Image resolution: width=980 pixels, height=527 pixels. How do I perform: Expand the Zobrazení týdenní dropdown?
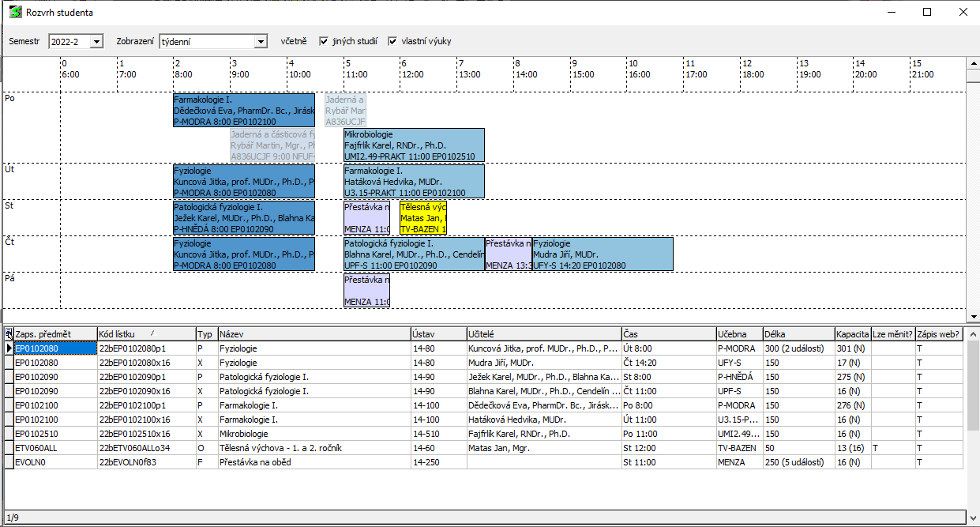point(261,41)
